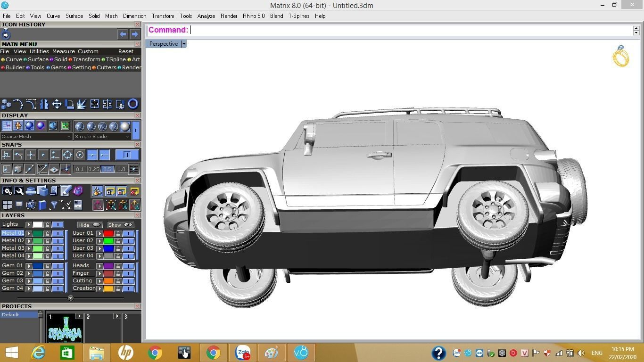Image resolution: width=644 pixels, height=362 pixels.
Task: Click Icon History back arrow
Action: 123,34
